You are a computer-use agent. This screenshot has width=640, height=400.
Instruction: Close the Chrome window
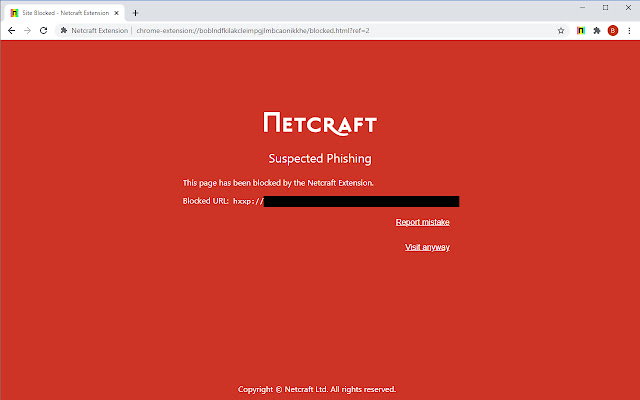tap(628, 8)
